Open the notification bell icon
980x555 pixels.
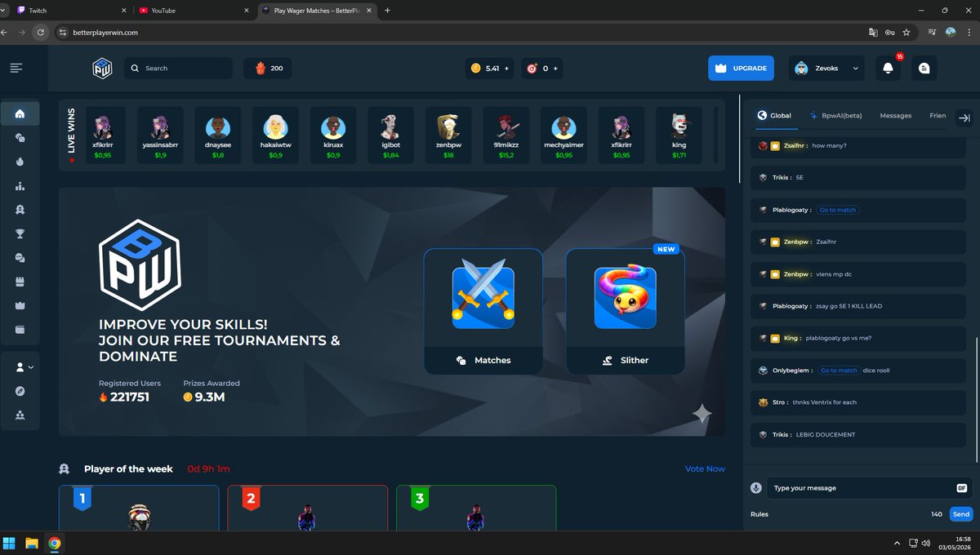[888, 69]
